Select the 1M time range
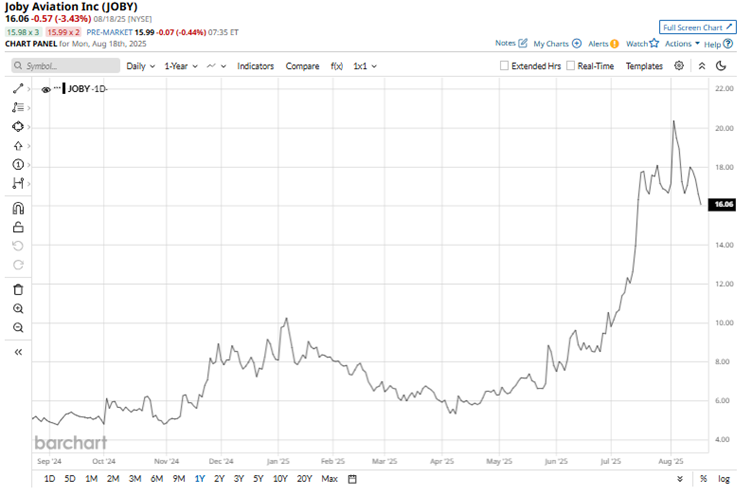Viewport: 752px width, 497px height. tap(91, 479)
